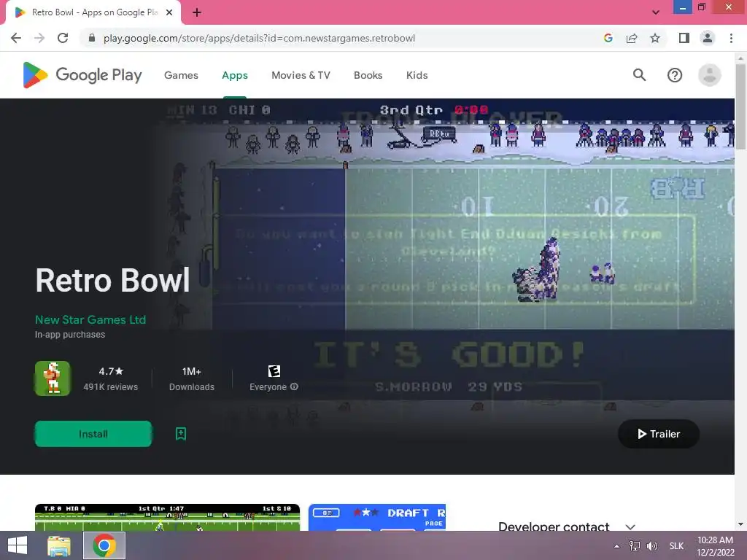
Task: Go forward in browser history
Action: [x=39, y=38]
